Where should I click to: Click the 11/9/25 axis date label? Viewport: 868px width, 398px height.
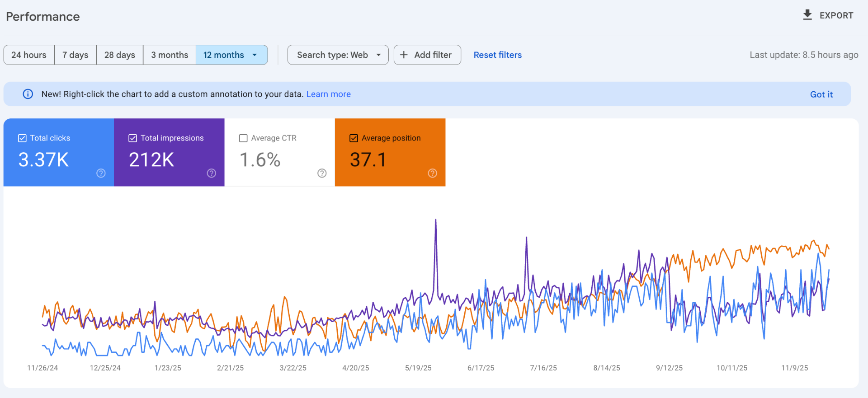click(795, 368)
